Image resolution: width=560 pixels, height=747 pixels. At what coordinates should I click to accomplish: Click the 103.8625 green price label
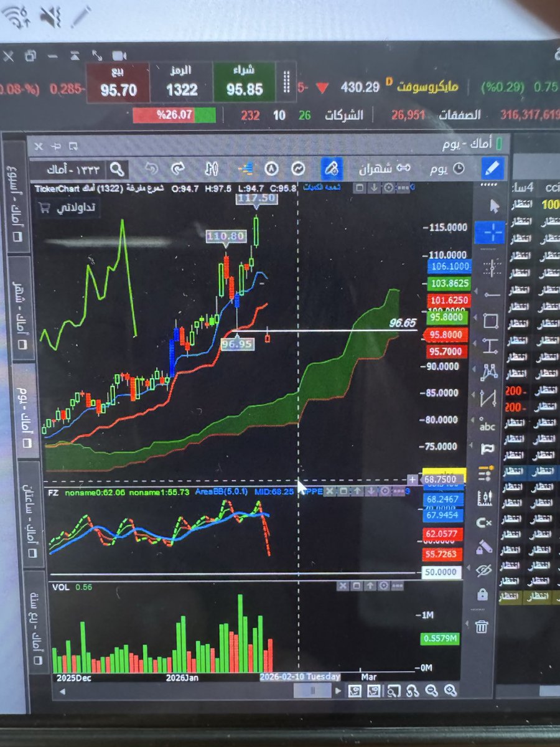point(449,283)
